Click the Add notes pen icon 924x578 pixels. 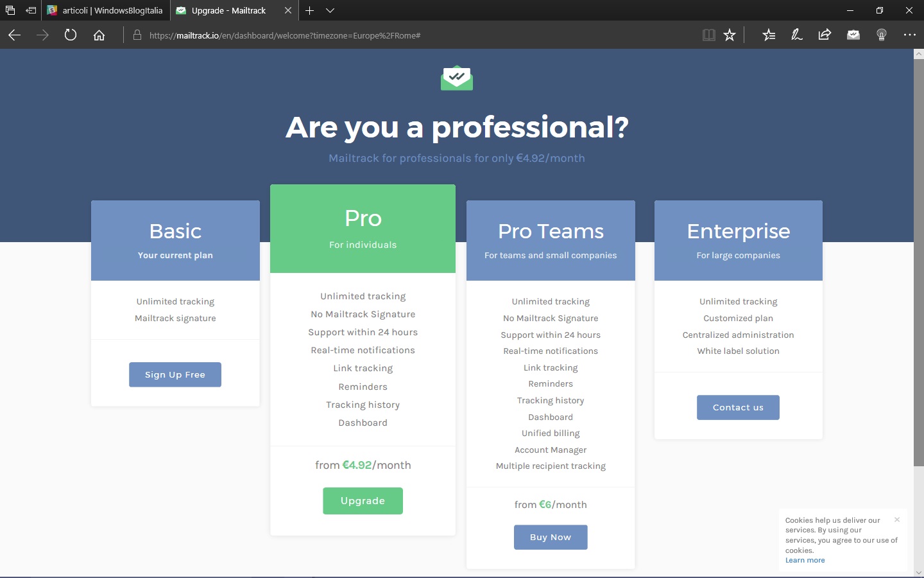pyautogui.click(x=796, y=35)
